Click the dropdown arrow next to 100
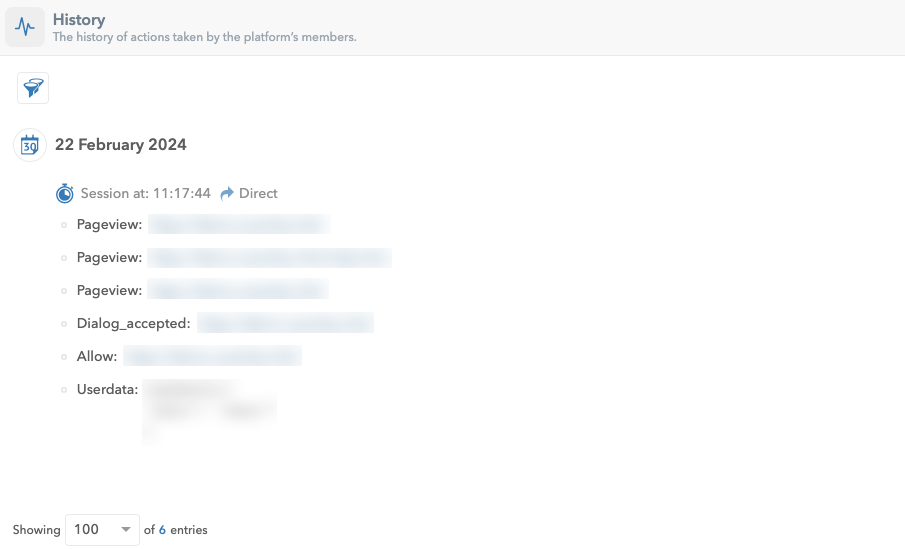The image size is (905, 549). pos(125,529)
